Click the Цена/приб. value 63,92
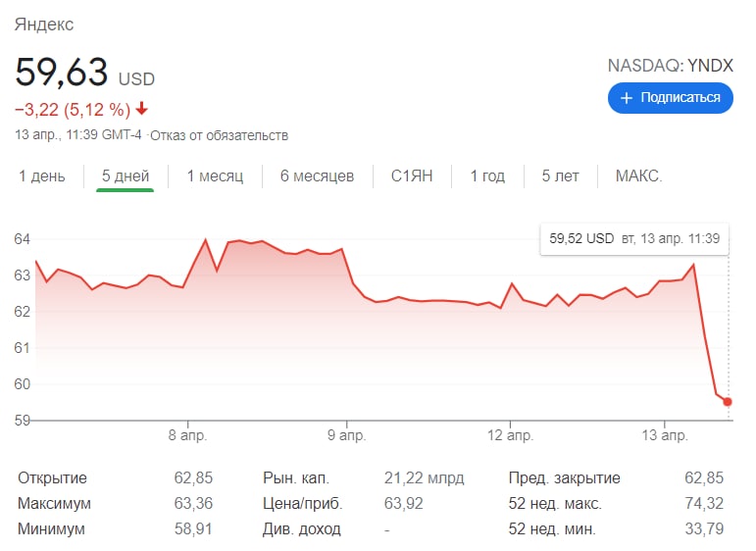756x551 pixels. [404, 503]
